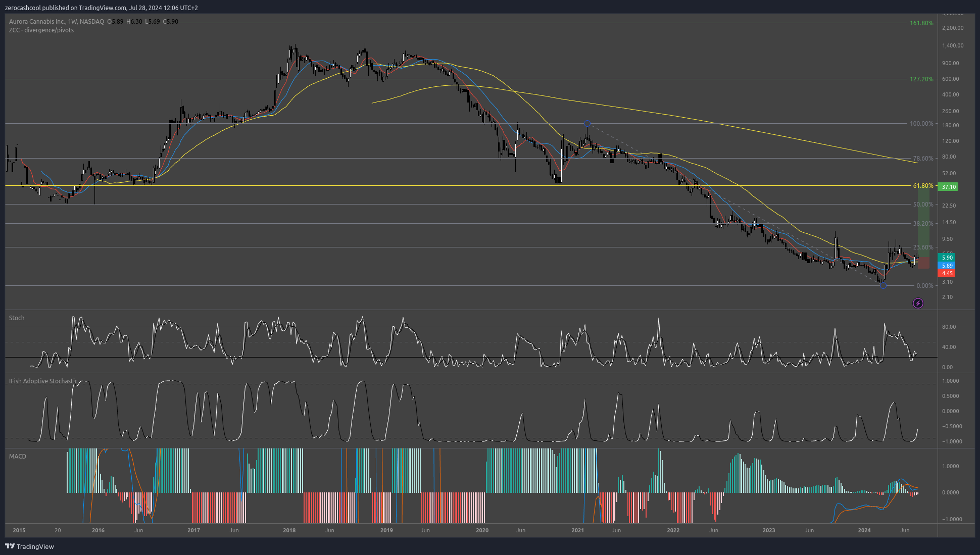The width and height of the screenshot is (980, 555).
Task: Click 2023 on the time axis
Action: tap(769, 530)
